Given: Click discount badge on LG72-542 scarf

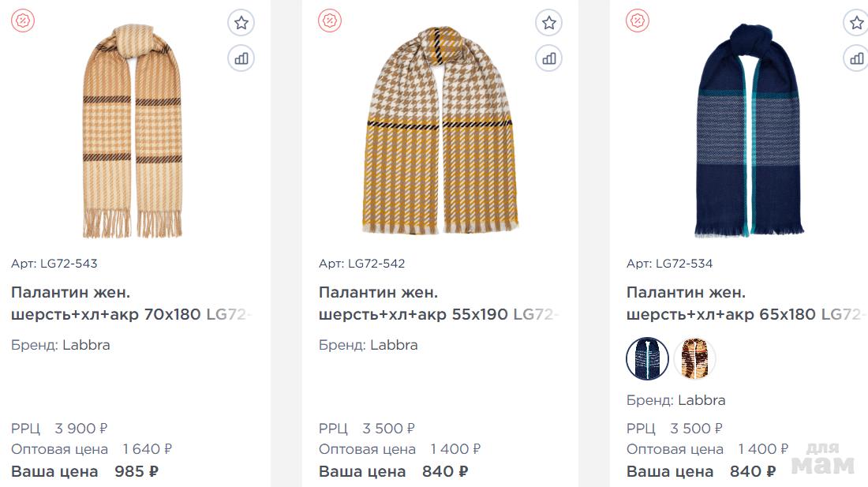Looking at the screenshot, I should [x=330, y=21].
